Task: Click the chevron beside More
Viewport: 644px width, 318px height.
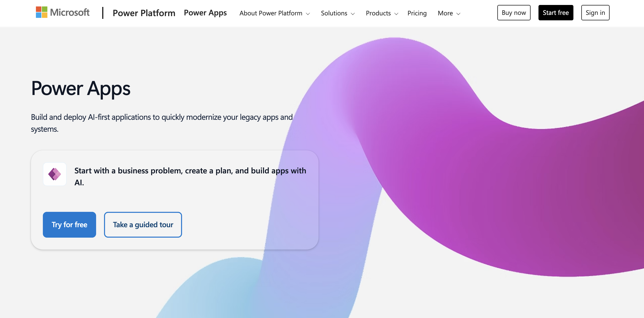Action: (458, 14)
